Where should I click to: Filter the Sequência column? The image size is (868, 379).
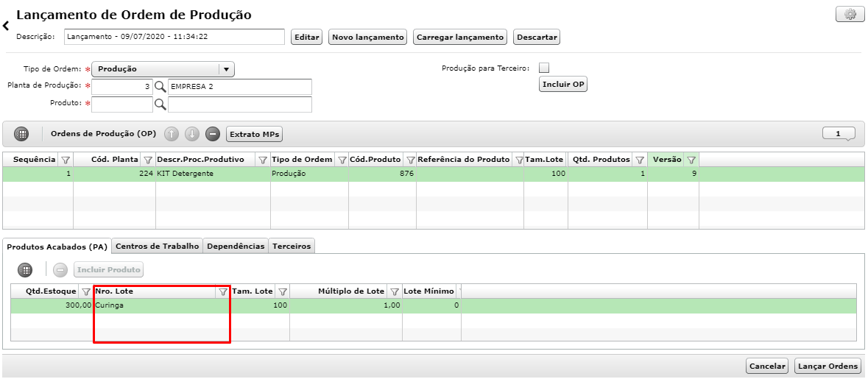click(66, 160)
